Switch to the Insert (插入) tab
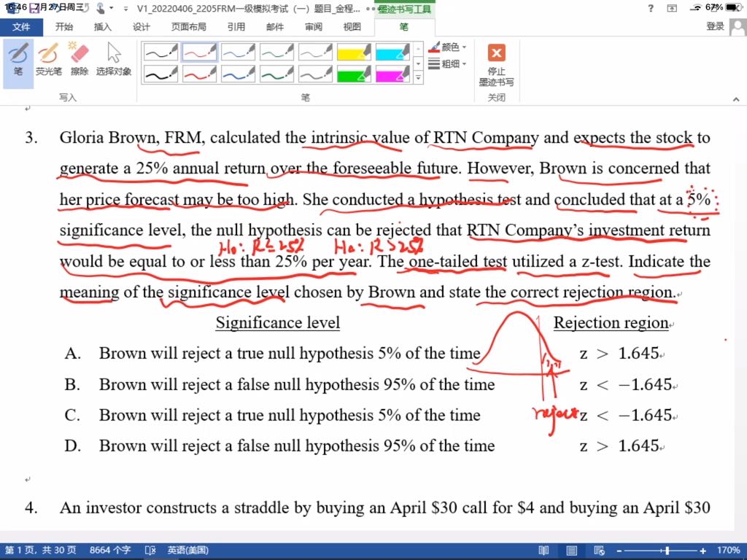This screenshot has height=560, width=747. [103, 27]
